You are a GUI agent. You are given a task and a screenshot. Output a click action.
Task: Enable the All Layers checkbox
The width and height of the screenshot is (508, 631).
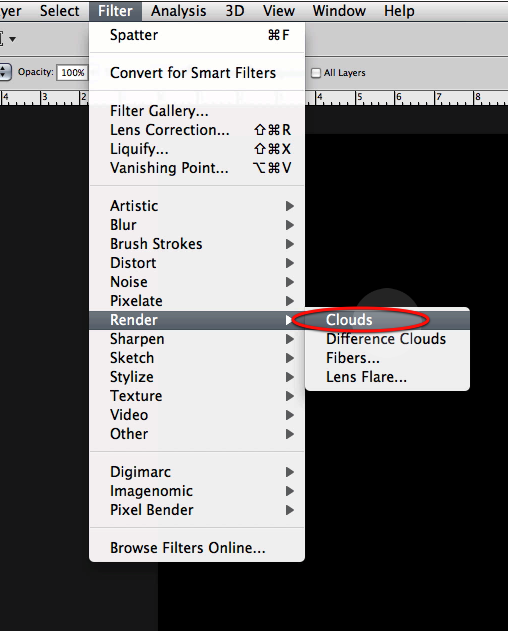pyautogui.click(x=316, y=73)
